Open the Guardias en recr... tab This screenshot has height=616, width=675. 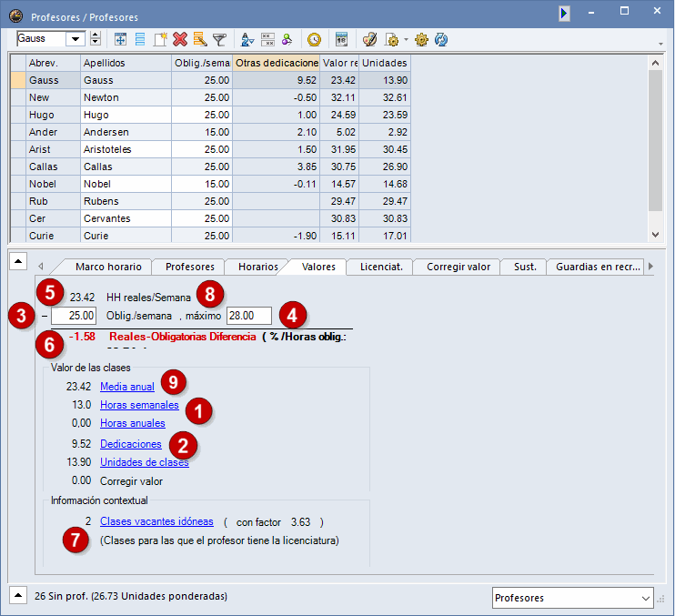point(598,267)
